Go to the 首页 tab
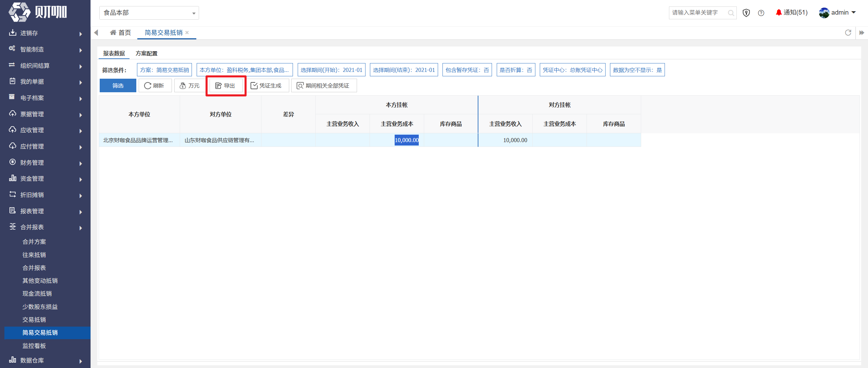Image resolution: width=868 pixels, height=368 pixels. tap(121, 33)
